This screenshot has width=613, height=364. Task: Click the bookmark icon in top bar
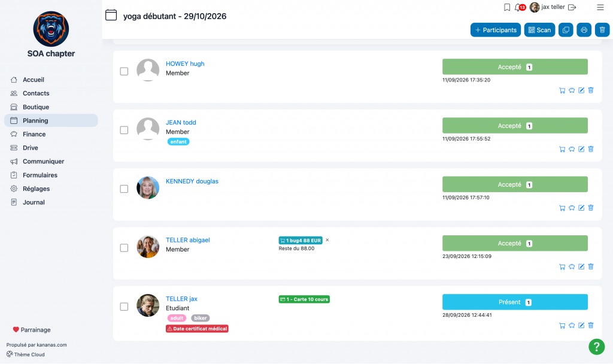click(506, 7)
